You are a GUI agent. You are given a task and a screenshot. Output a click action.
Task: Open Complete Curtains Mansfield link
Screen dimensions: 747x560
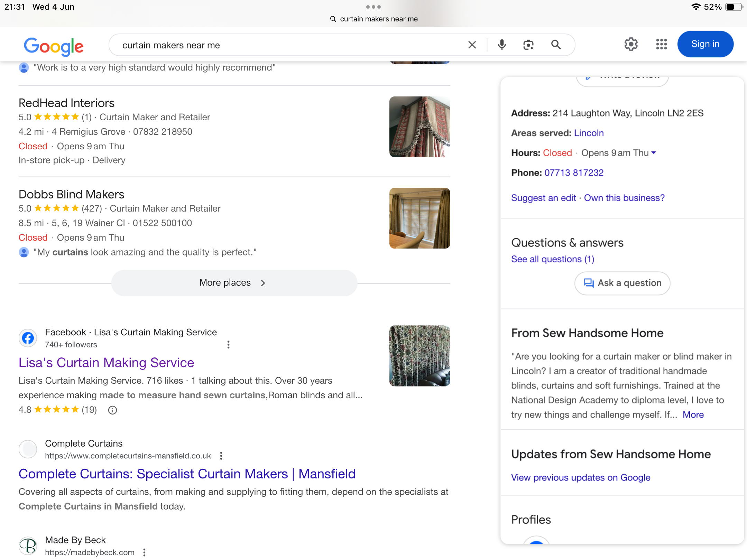[187, 474]
